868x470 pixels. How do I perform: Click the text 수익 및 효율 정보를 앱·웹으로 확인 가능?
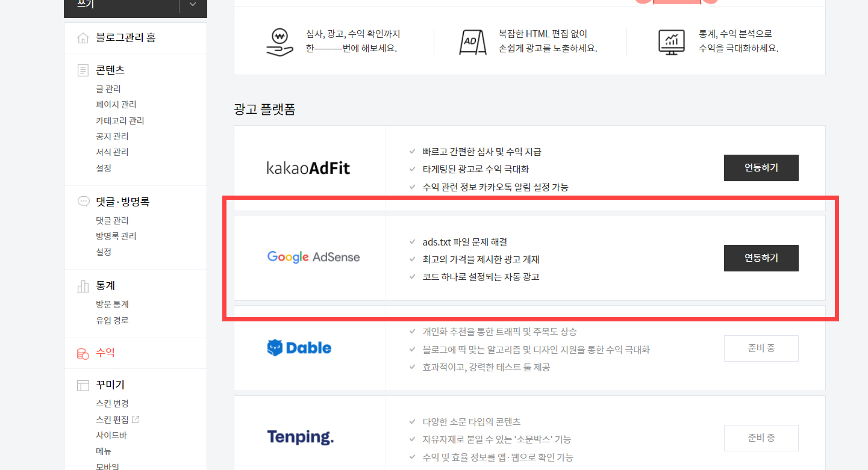point(498,457)
